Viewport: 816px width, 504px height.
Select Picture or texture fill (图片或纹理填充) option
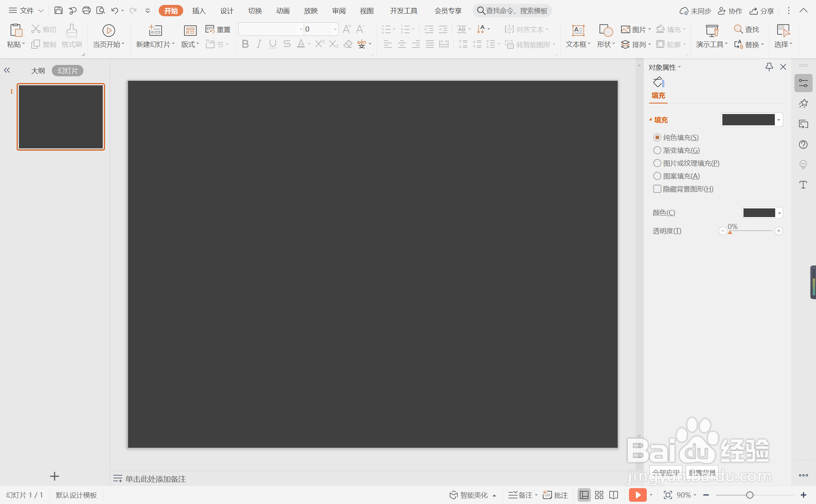tap(657, 163)
